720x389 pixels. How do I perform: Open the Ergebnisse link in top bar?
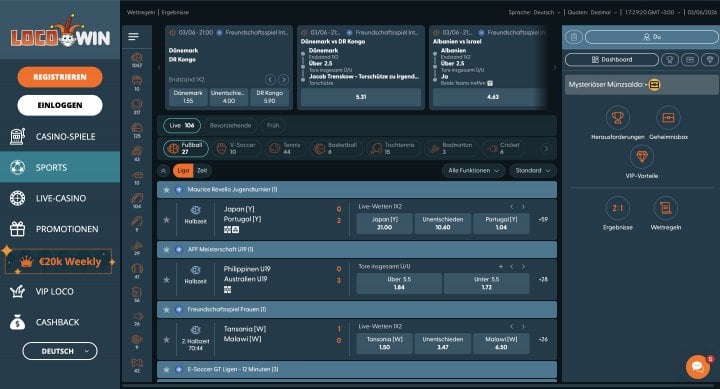[x=175, y=12]
